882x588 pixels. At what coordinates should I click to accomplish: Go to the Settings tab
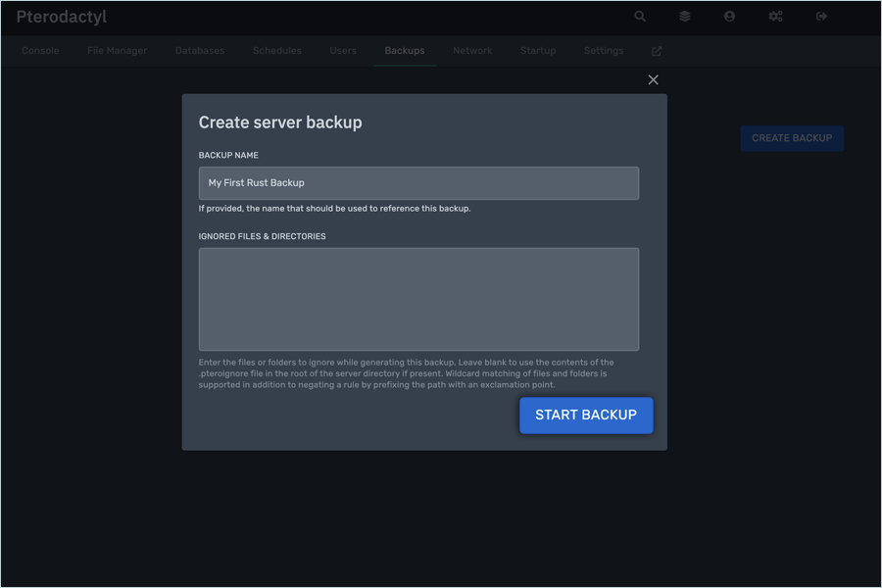[x=604, y=51]
